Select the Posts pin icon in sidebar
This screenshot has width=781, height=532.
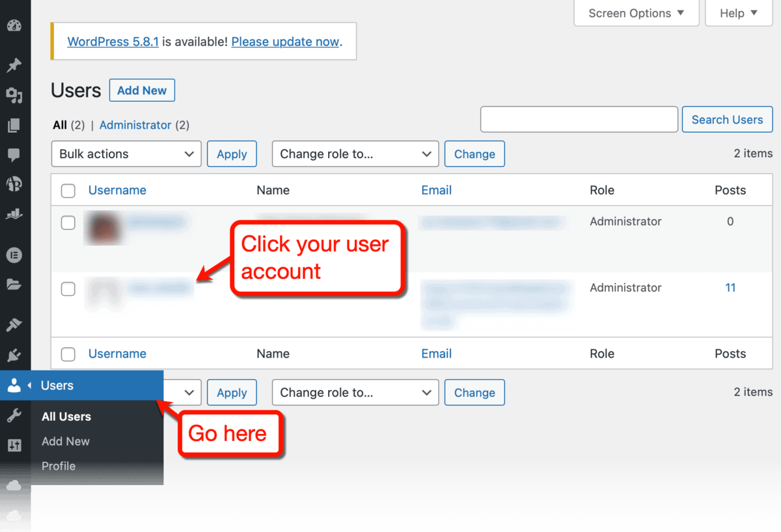(16, 65)
